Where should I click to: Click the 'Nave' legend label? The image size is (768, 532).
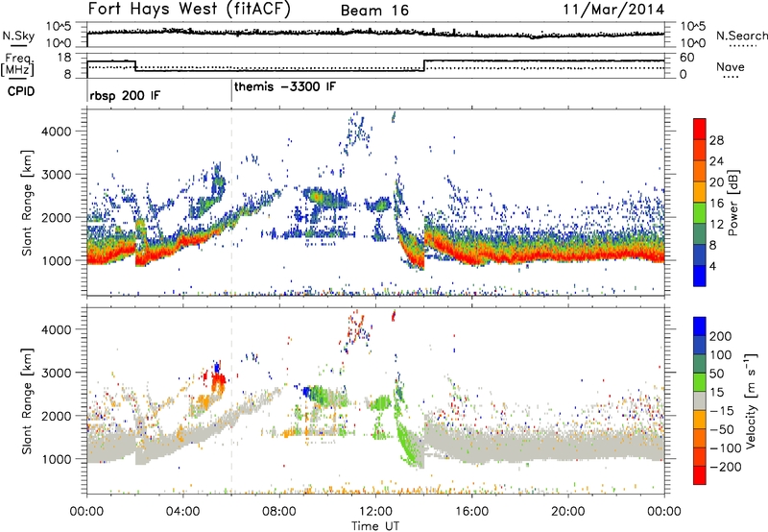point(731,66)
